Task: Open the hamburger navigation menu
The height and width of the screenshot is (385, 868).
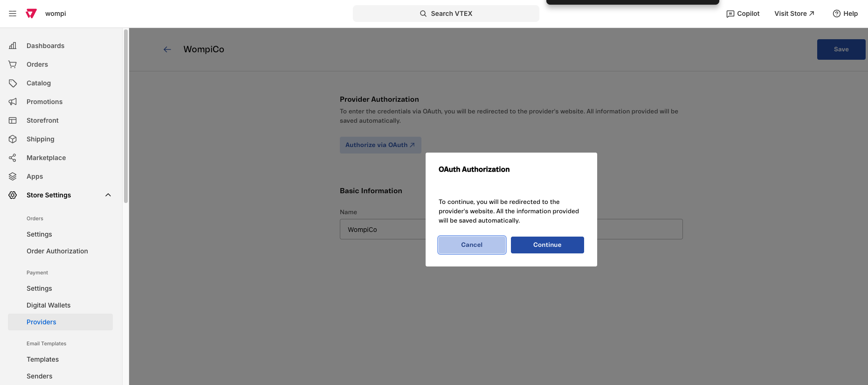Action: click(x=13, y=14)
